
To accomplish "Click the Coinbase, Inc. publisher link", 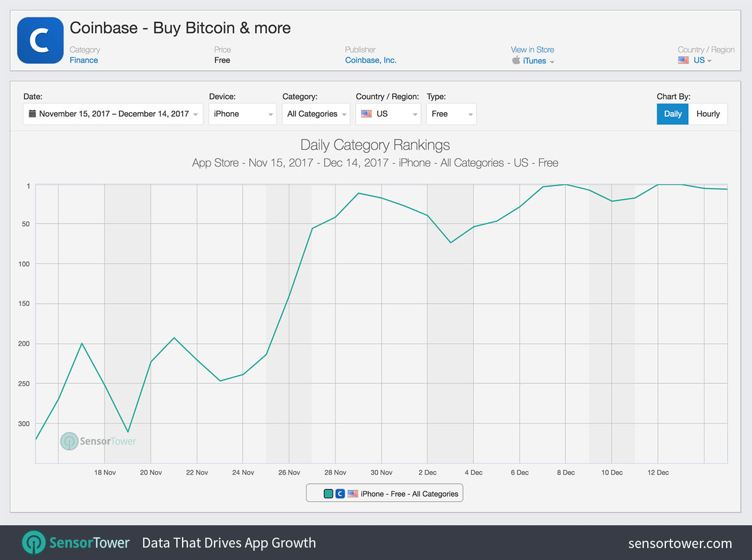I will pyautogui.click(x=370, y=60).
